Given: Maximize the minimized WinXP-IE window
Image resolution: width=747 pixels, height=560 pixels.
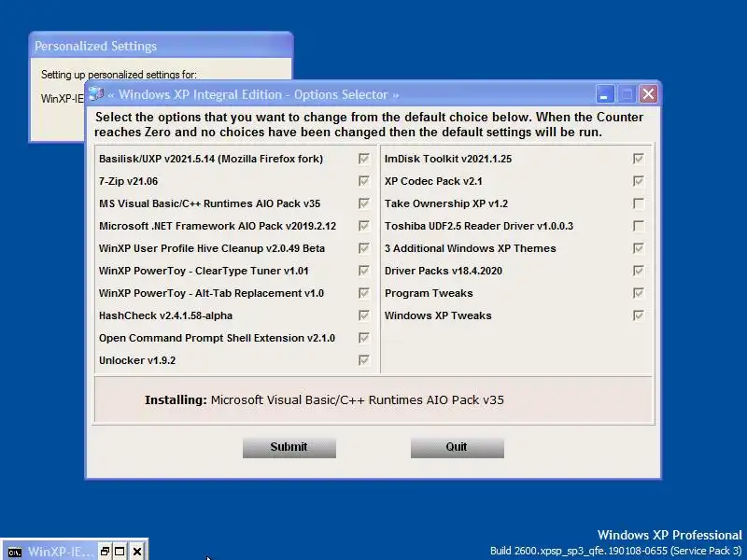Looking at the screenshot, I should [120, 552].
